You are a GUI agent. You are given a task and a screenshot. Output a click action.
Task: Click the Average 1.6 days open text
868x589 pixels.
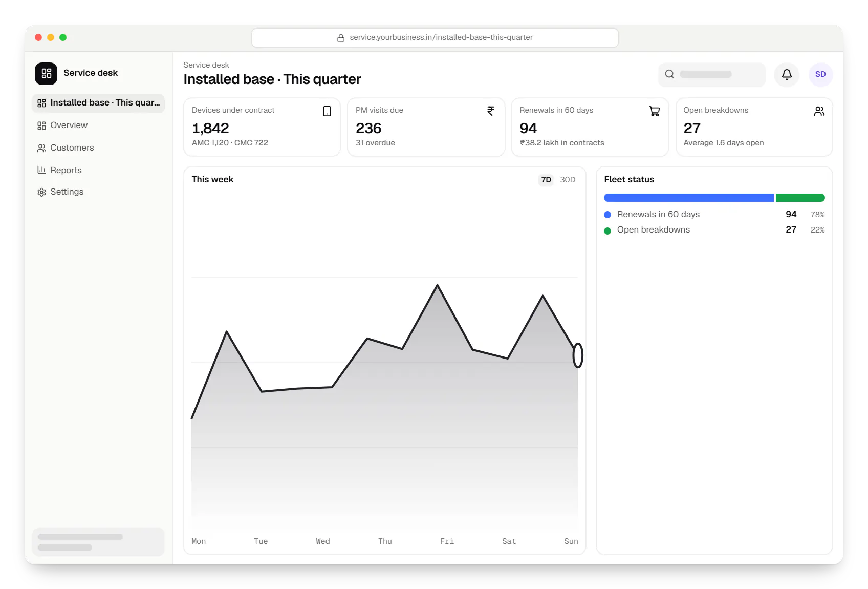click(724, 143)
